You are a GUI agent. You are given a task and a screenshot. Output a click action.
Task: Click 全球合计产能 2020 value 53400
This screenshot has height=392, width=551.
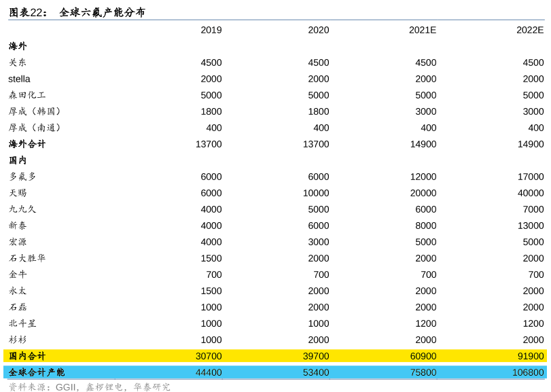(x=316, y=372)
